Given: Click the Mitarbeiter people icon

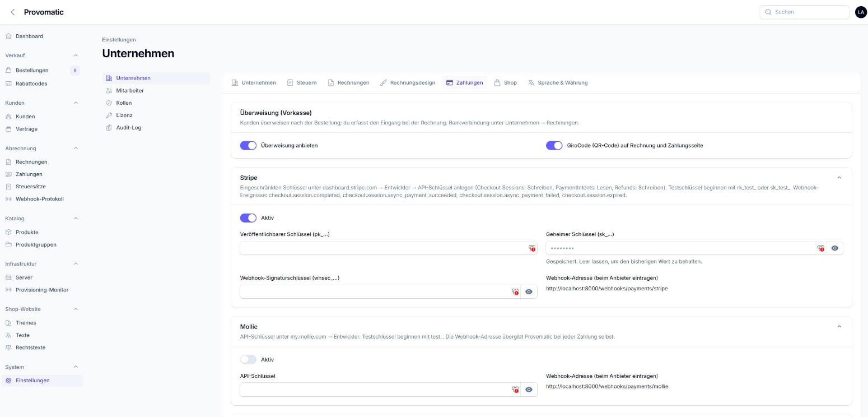Looking at the screenshot, I should [109, 91].
